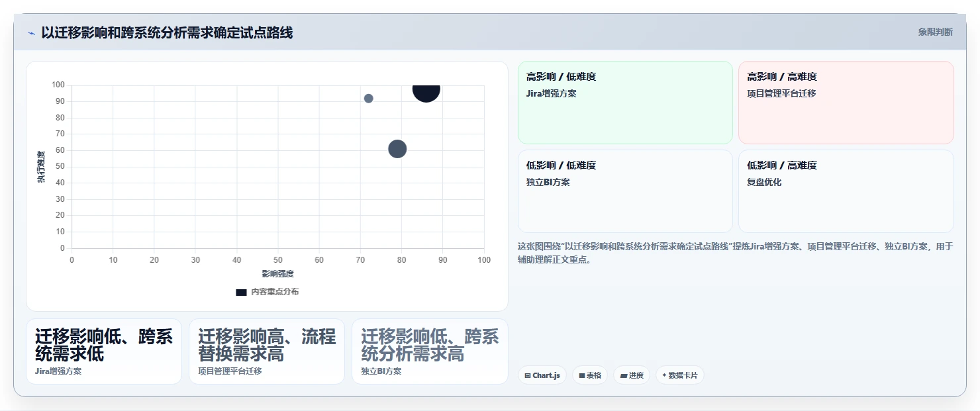This screenshot has width=980, height=411.
Task: Open the 高影响 / 低难度 quadrant card
Action: 625,103
